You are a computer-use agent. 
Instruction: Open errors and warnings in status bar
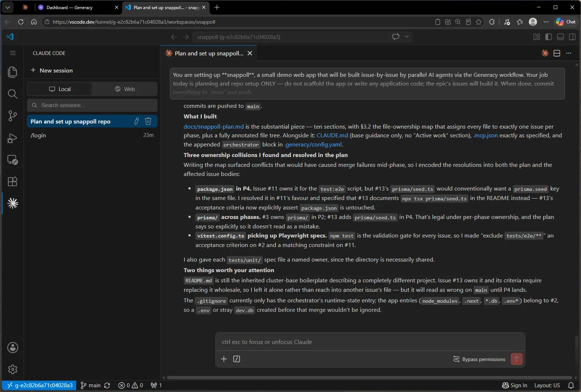(x=130, y=385)
